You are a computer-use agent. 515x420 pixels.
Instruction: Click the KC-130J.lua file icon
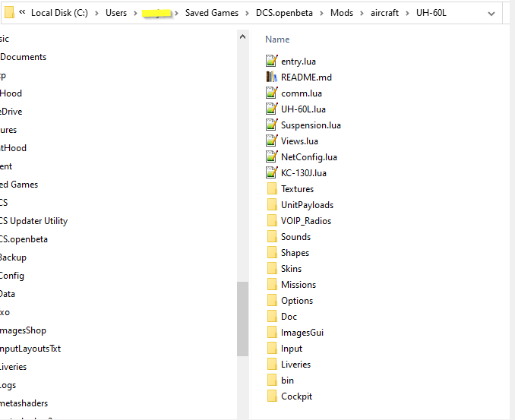272,172
